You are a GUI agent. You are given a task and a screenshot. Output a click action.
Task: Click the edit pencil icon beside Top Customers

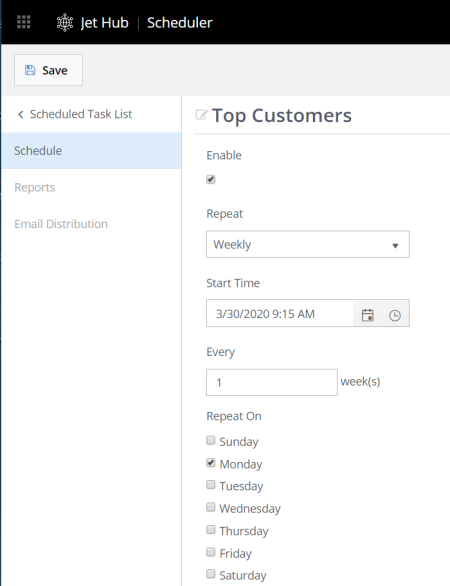pyautogui.click(x=201, y=115)
